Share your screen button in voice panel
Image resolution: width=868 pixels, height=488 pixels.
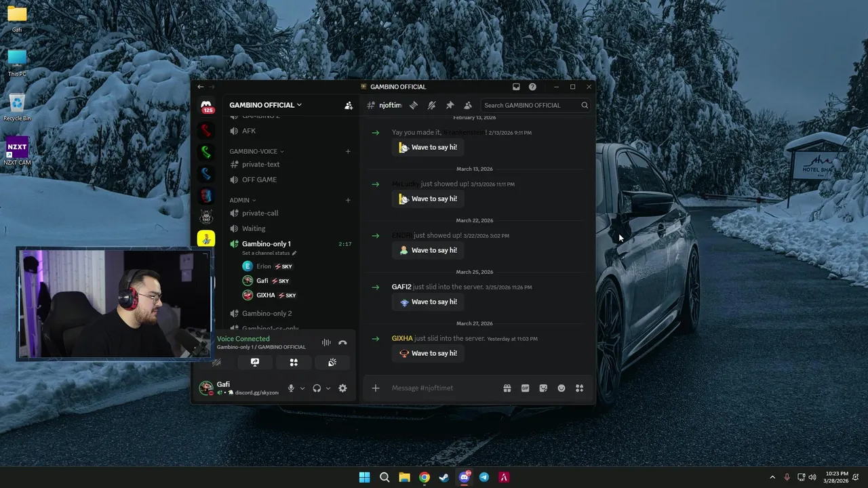255,363
